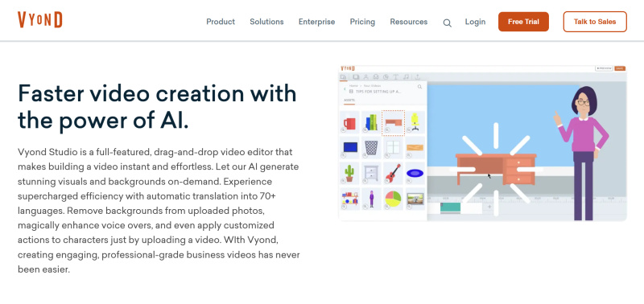
Task: Select the gray drawer cabinet asset thumbnail
Action: tap(371, 173)
